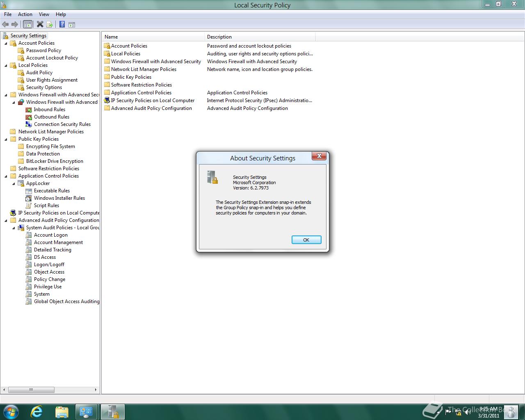Show hidden tray icons arrow

(x=437, y=412)
